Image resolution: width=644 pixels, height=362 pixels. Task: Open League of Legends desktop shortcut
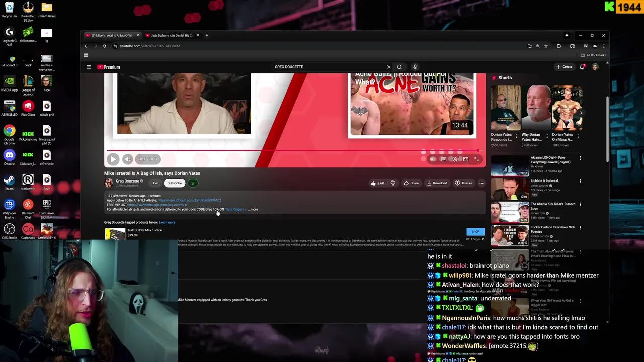(x=28, y=84)
